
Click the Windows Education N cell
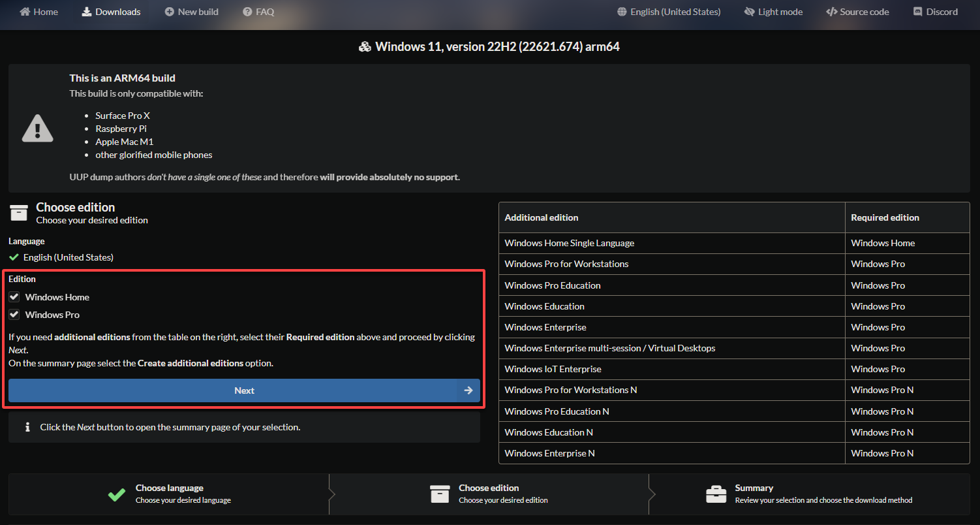tap(672, 432)
